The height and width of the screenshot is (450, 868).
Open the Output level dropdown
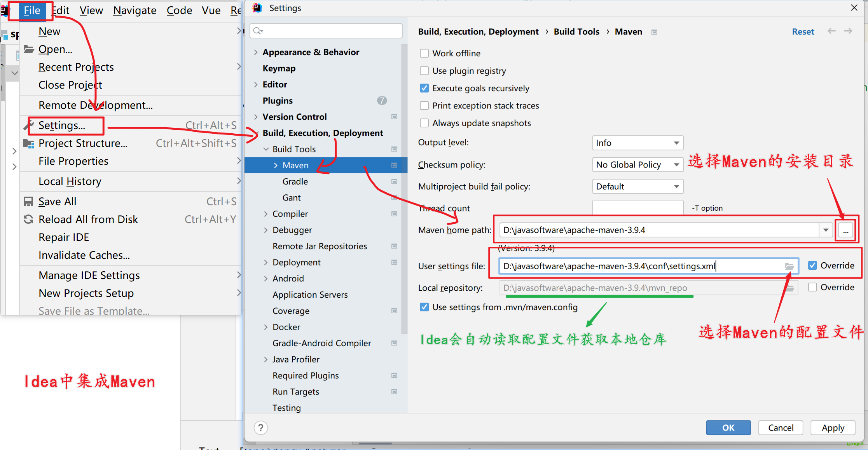(637, 143)
